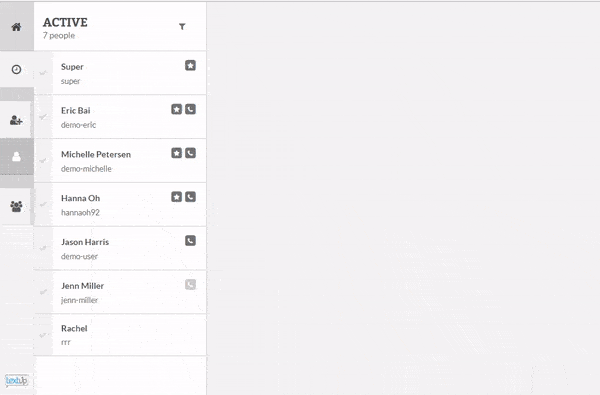600x395 pixels.
Task: Open the group people icon in sidebar
Action: point(16,206)
